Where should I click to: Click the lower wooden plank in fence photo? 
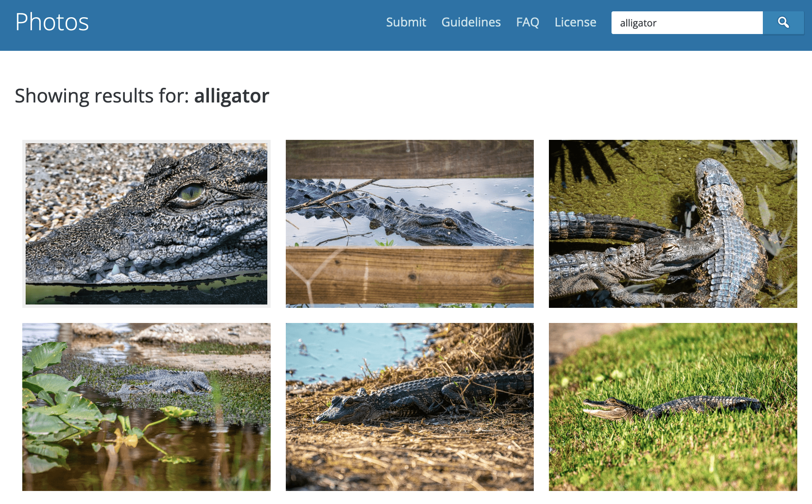pos(409,275)
